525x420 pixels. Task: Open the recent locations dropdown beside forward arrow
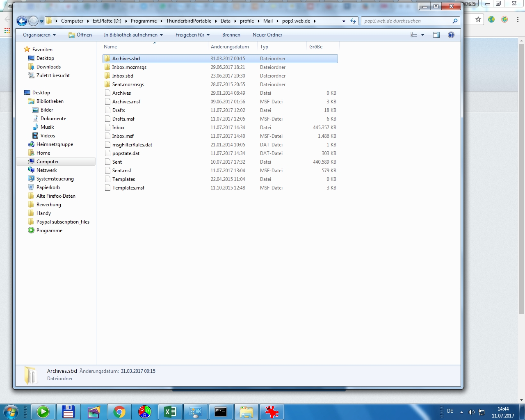pyautogui.click(x=41, y=21)
